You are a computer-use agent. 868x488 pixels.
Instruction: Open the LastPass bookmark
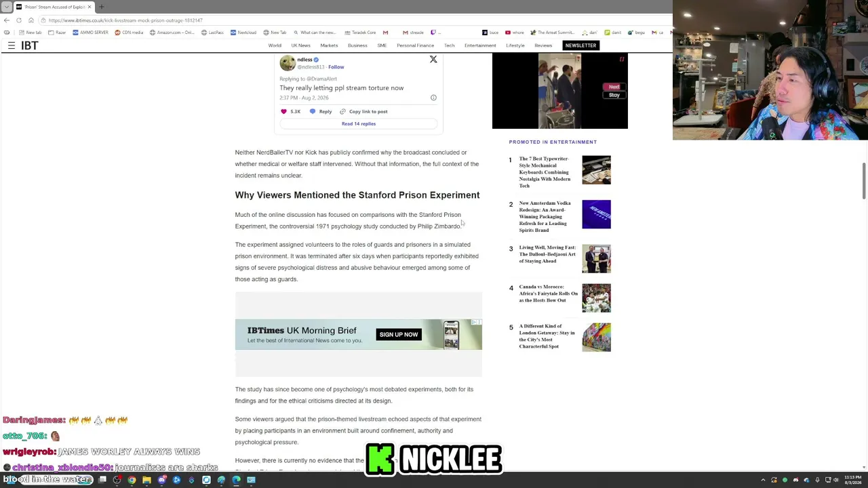pos(212,33)
